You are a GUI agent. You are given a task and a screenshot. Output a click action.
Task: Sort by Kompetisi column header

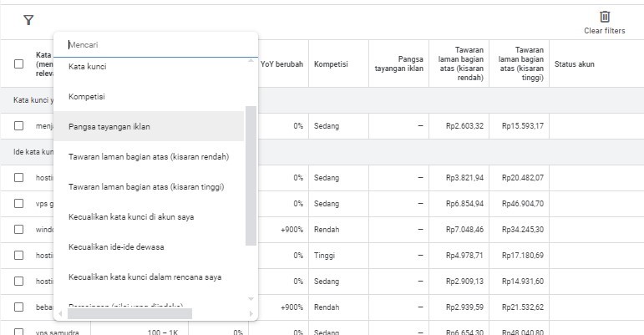click(331, 64)
